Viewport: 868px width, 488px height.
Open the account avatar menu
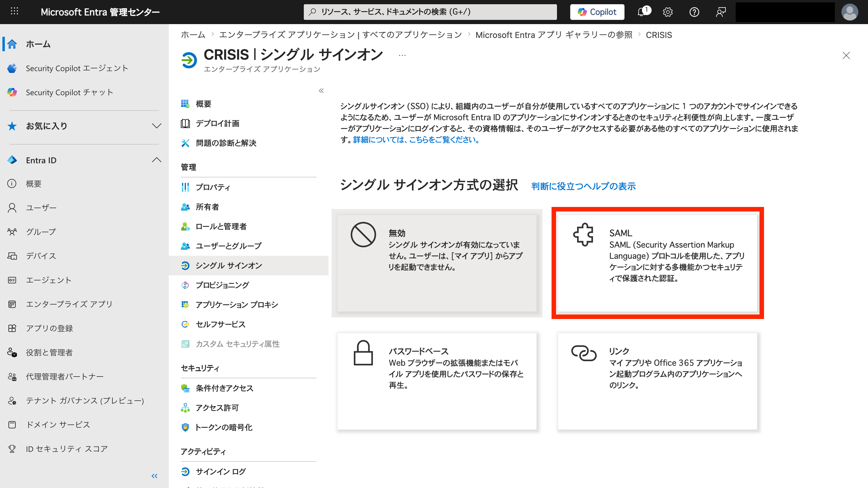coord(850,12)
